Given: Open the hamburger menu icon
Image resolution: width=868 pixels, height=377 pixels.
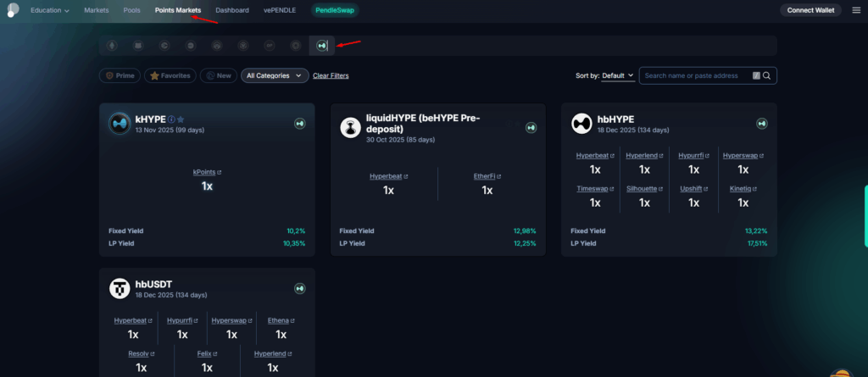Looking at the screenshot, I should 856,10.
